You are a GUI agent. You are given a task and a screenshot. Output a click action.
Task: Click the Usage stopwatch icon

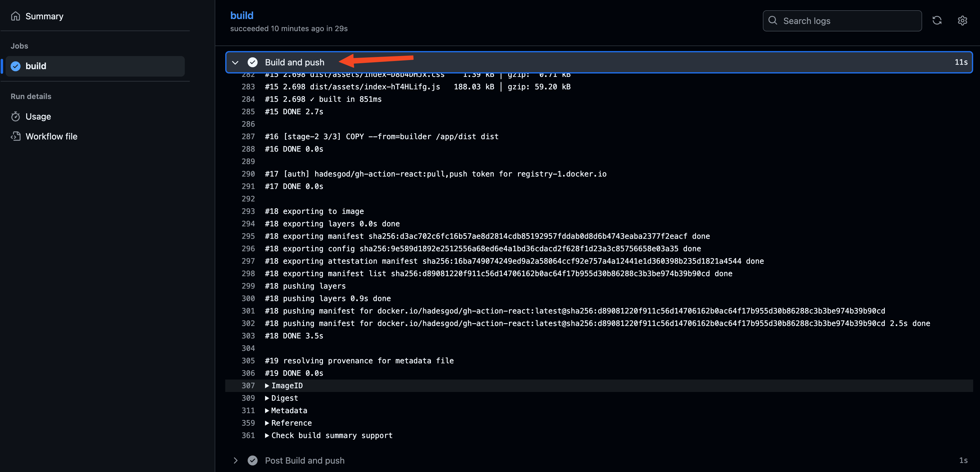[x=15, y=116]
